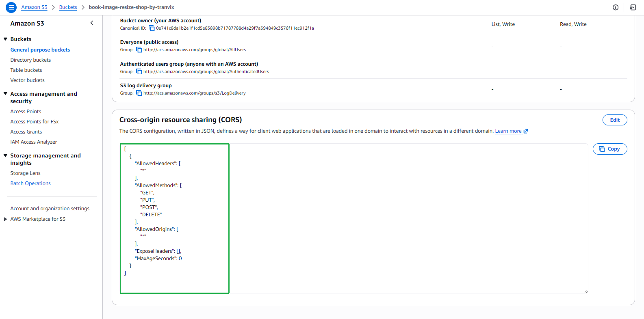Image resolution: width=644 pixels, height=319 pixels.
Task: Click the S3 log delivery group label
Action: [146, 86]
